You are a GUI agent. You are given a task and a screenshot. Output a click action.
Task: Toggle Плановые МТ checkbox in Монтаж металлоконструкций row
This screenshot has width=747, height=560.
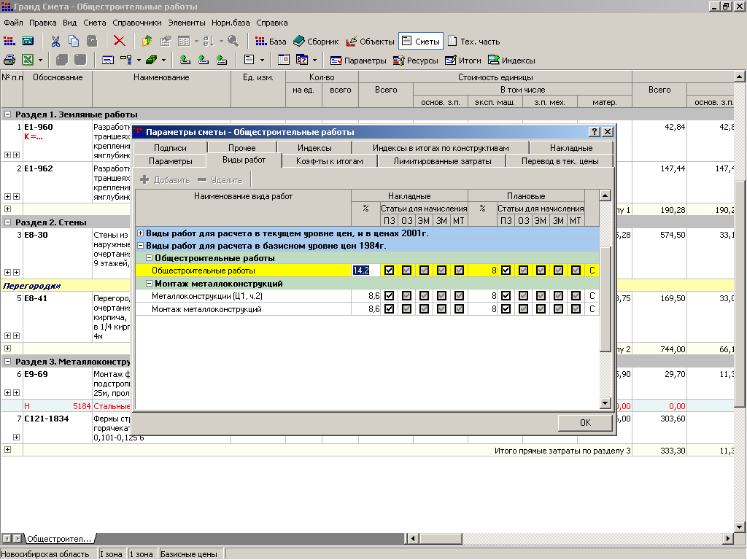tap(576, 309)
